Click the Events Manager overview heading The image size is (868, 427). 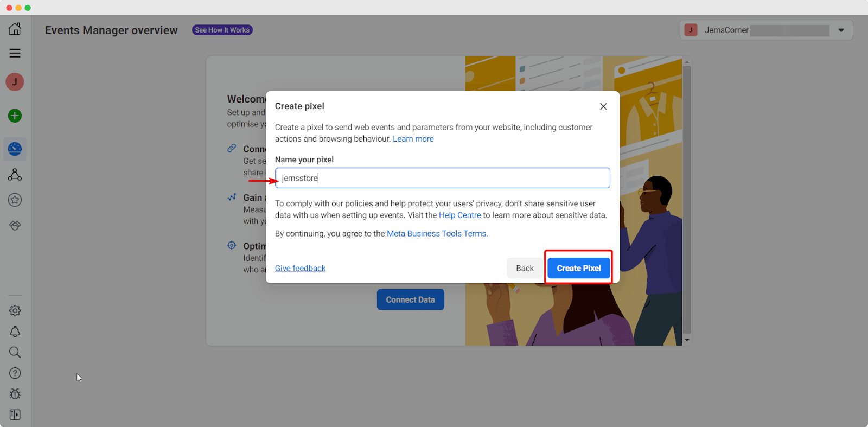point(111,30)
